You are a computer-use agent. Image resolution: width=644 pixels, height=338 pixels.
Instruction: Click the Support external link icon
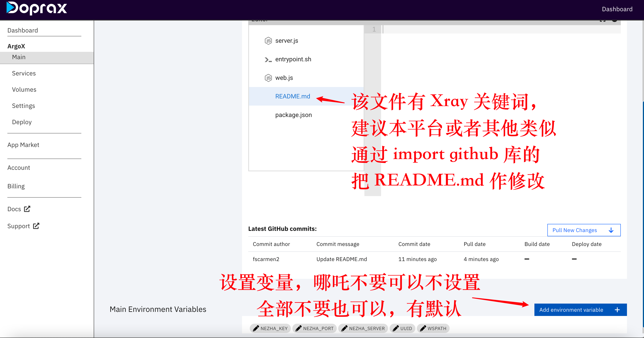[36, 226]
